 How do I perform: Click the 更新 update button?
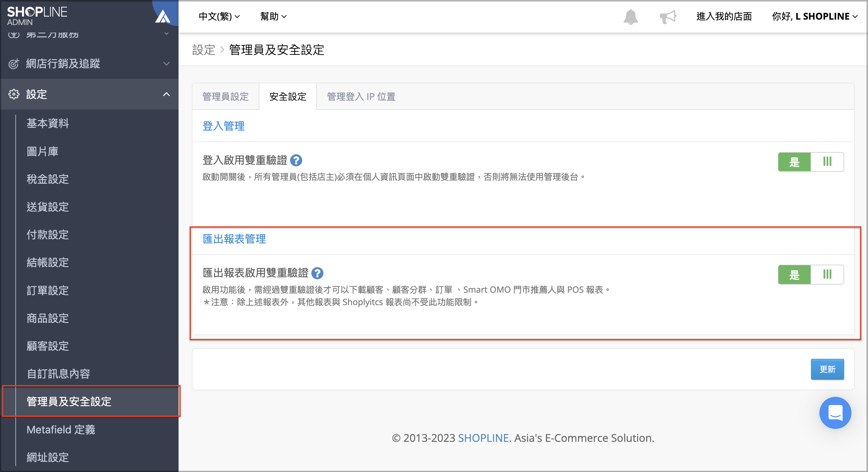click(x=828, y=369)
